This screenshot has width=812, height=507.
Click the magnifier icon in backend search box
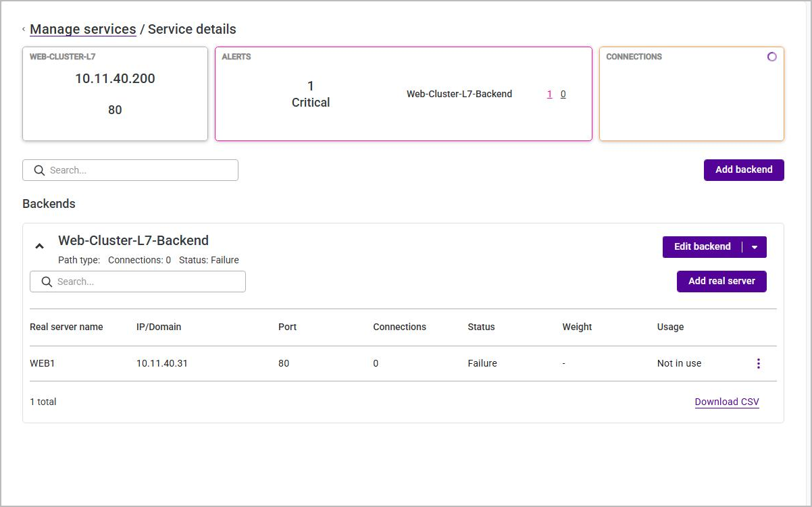[x=47, y=282]
